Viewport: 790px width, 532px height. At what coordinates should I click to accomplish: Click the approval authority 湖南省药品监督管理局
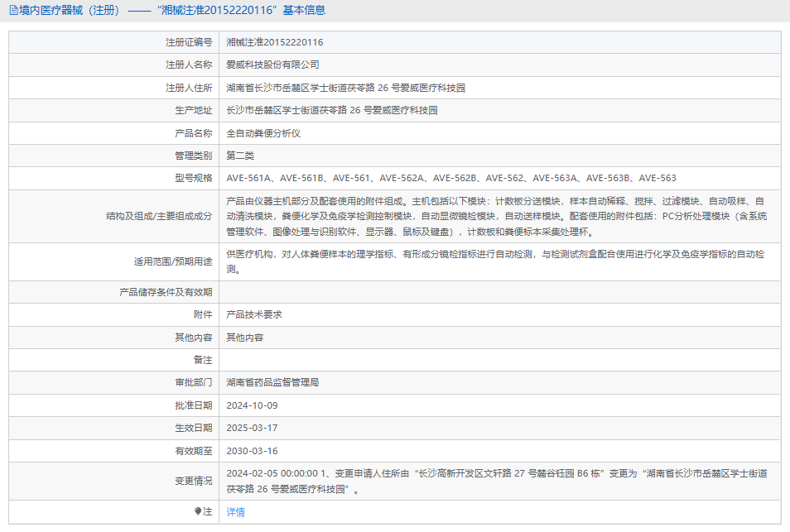pos(272,382)
